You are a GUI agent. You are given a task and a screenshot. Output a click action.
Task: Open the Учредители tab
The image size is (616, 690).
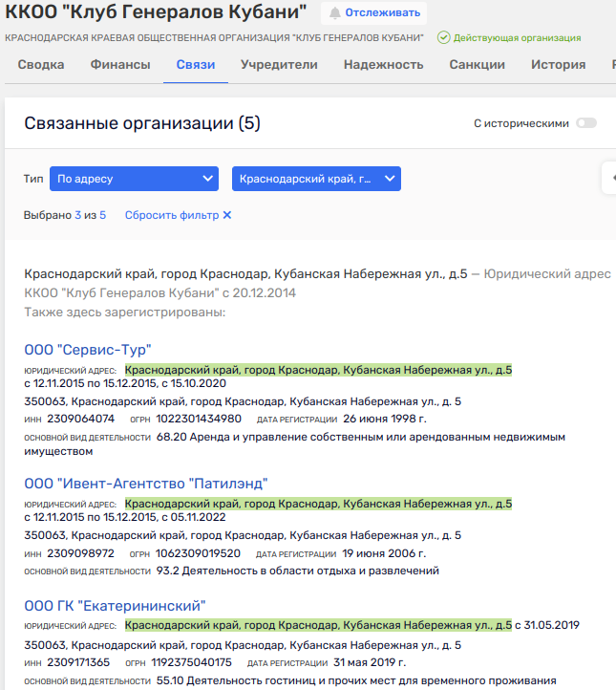click(x=279, y=65)
